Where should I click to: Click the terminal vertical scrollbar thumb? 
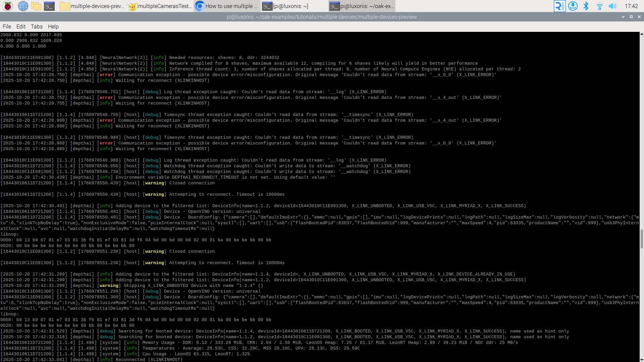641,239
